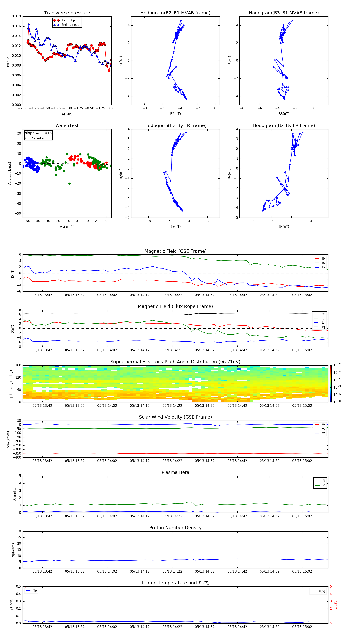
Task: Click the WalenTest plot title
Action: (67, 125)
